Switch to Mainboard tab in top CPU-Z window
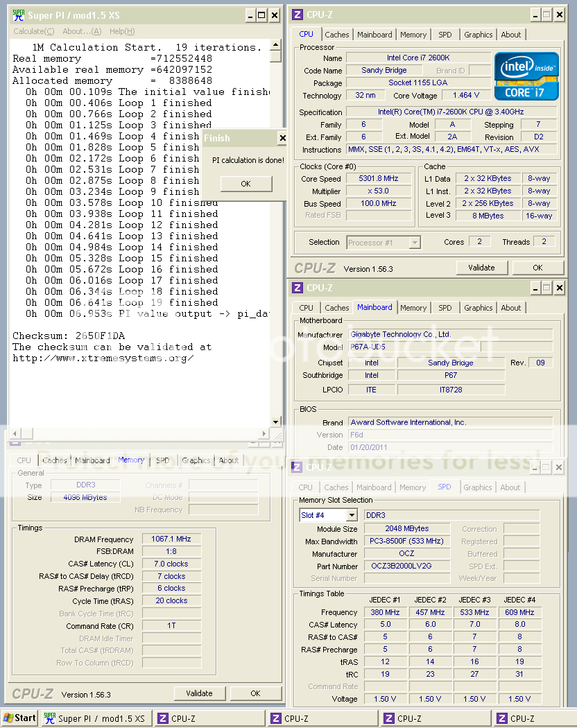This screenshot has height=728, width=577. [x=374, y=35]
